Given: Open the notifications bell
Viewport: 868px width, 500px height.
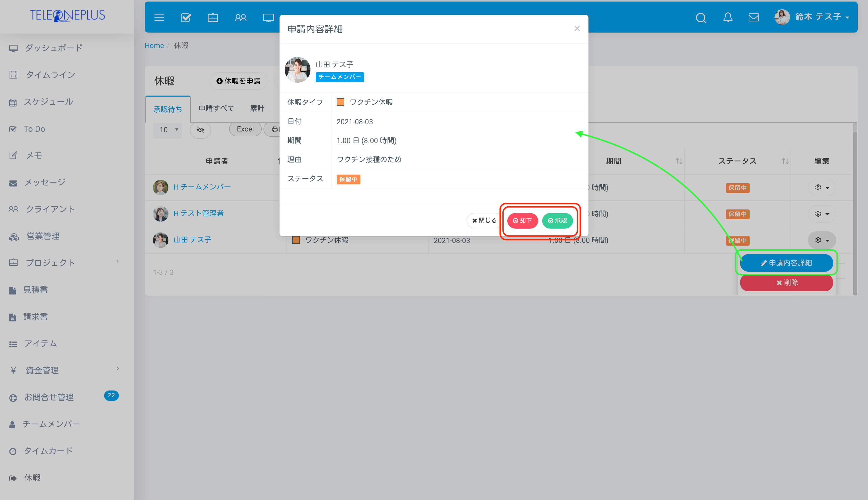Looking at the screenshot, I should tap(727, 17).
